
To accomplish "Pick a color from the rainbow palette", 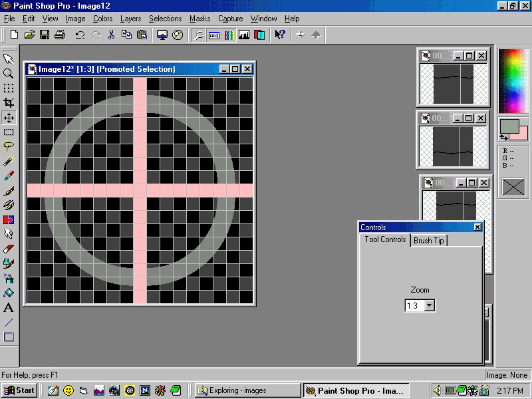I will pos(513,80).
